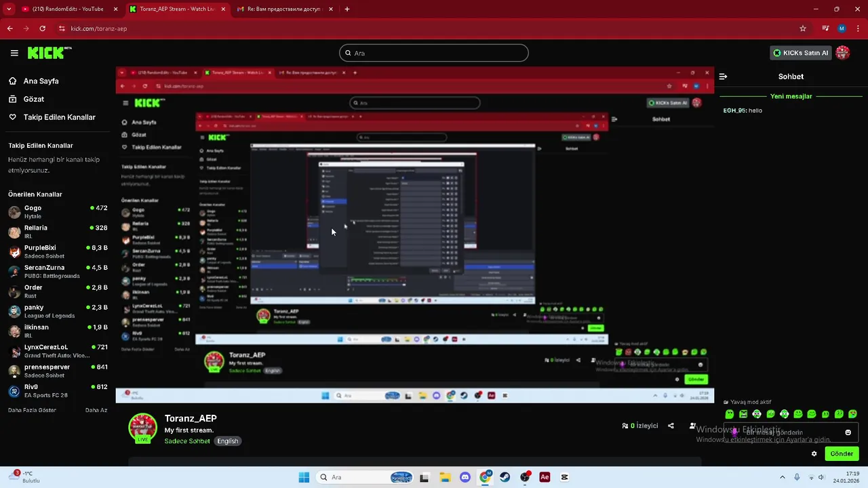Open the Windows Start menu
The width and height of the screenshot is (868, 488).
(304, 477)
